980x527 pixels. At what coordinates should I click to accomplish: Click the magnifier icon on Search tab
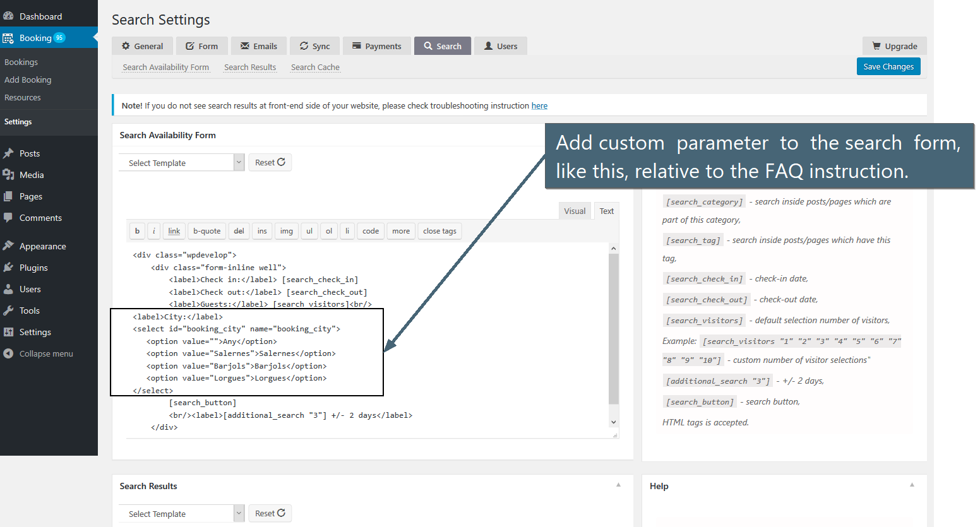coord(428,46)
